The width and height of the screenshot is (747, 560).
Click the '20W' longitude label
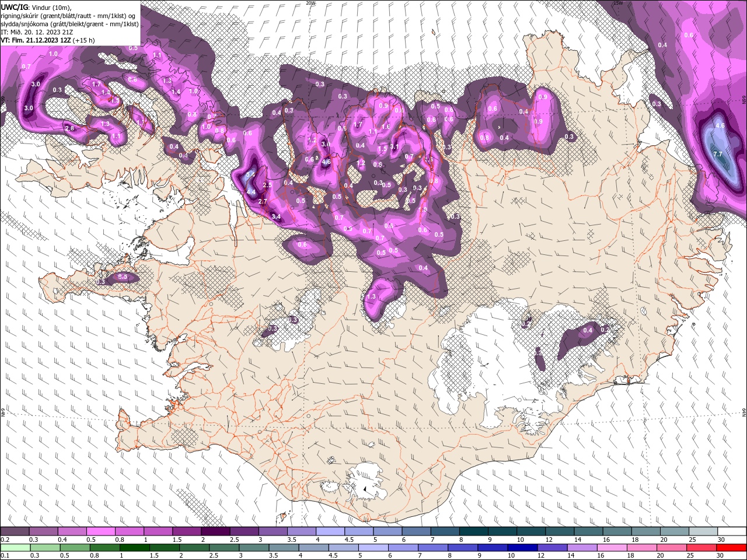pos(311,3)
